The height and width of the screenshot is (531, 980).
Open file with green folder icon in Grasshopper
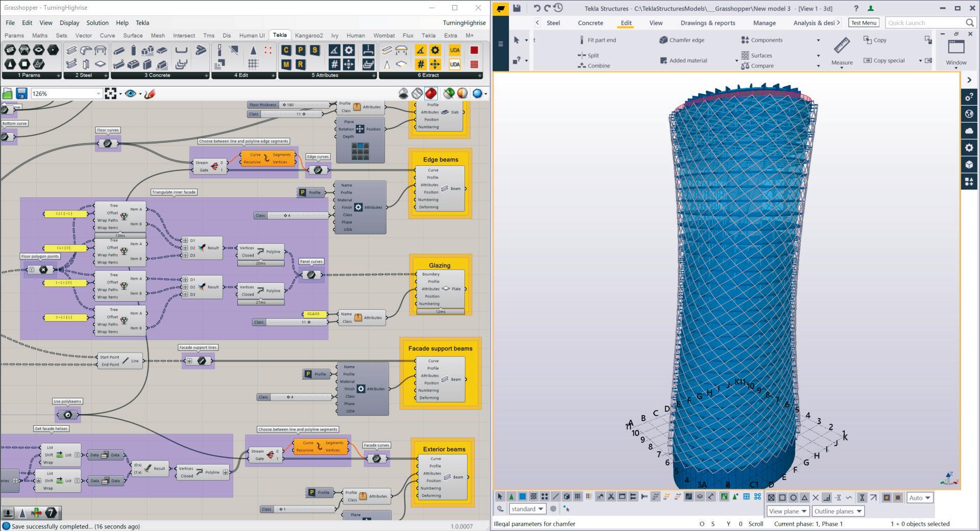(7, 93)
